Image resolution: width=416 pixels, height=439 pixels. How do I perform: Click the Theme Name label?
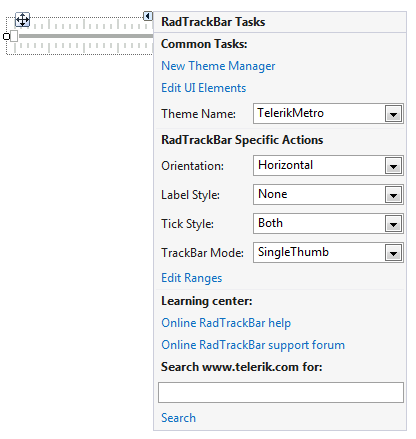198,114
